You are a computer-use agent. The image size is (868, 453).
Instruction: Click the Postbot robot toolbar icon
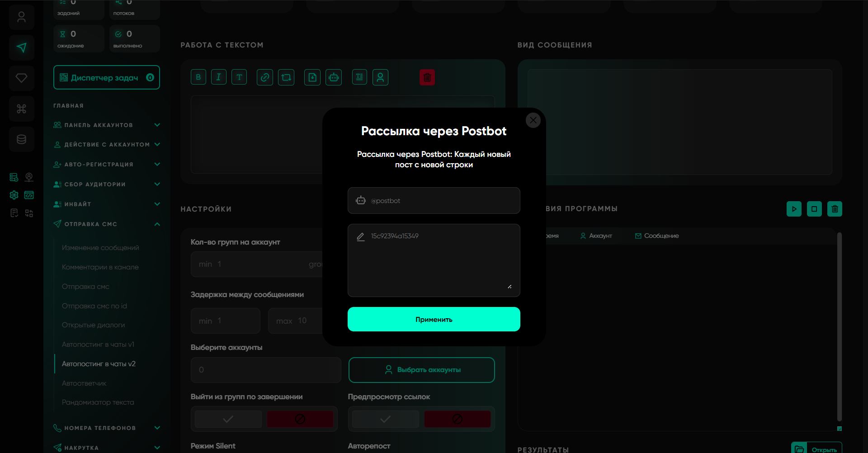click(x=334, y=77)
